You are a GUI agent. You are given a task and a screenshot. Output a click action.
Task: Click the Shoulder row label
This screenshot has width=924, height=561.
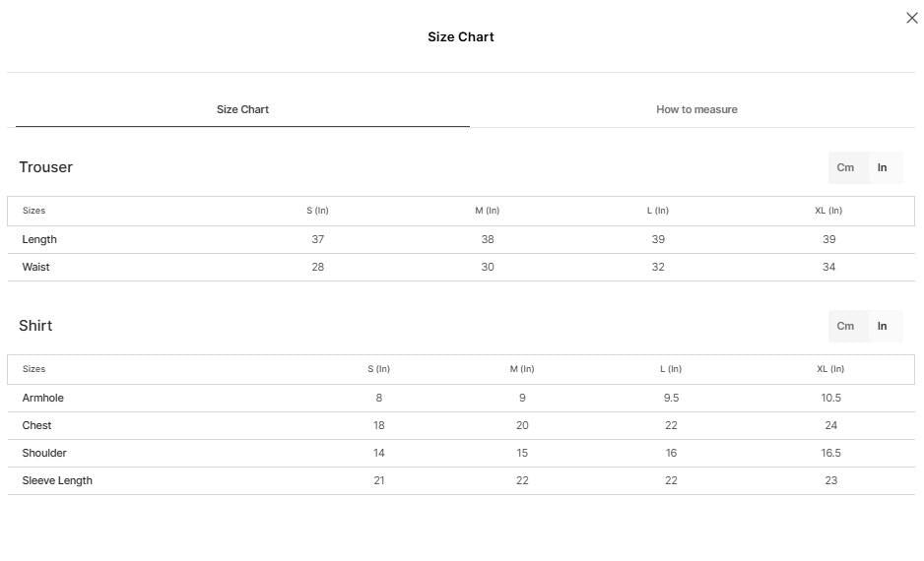click(44, 454)
